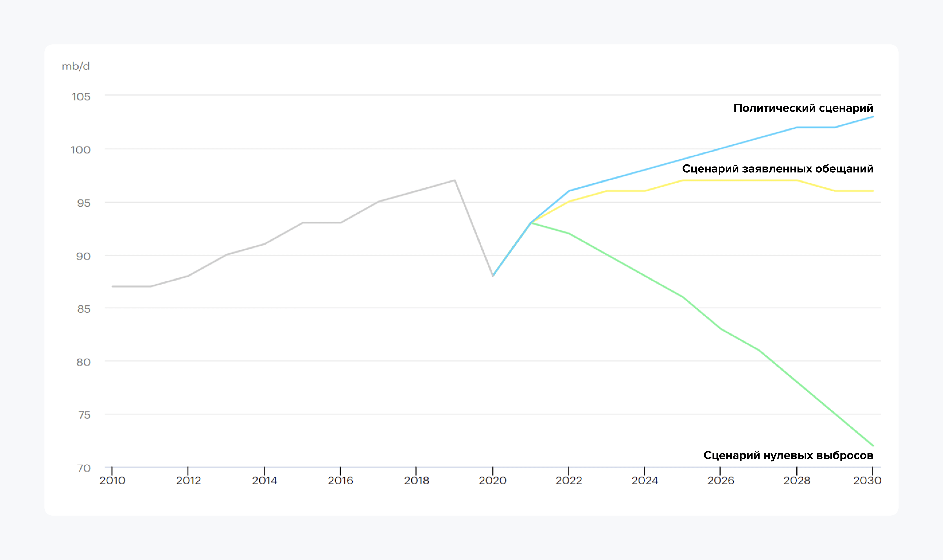Click the 'Сценарий нулевых выбросов' label
Image resolution: width=943 pixels, height=560 pixels.
point(788,455)
